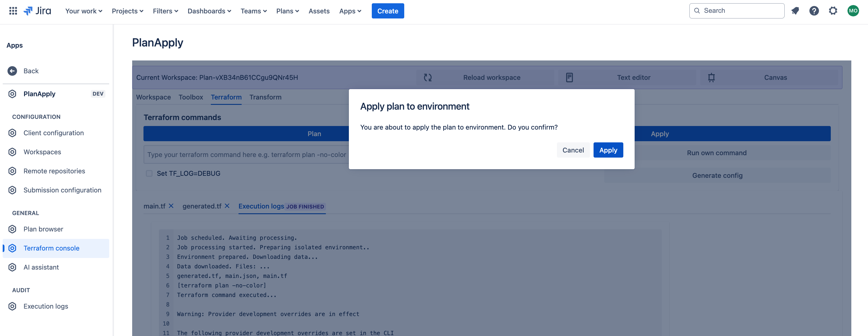868x336 pixels.
Task: Expand the Dashboards dropdown menu
Action: [209, 11]
